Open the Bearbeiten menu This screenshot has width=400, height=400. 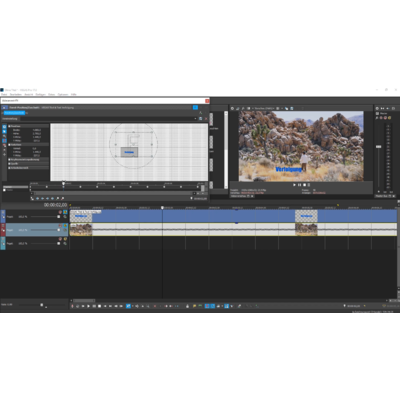[16, 95]
